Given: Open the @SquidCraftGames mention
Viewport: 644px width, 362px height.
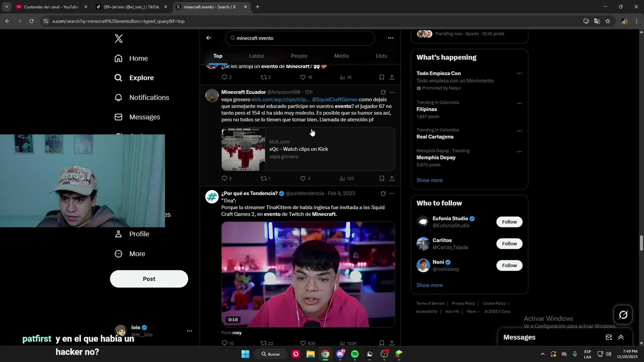Looking at the screenshot, I should pos(335,100).
